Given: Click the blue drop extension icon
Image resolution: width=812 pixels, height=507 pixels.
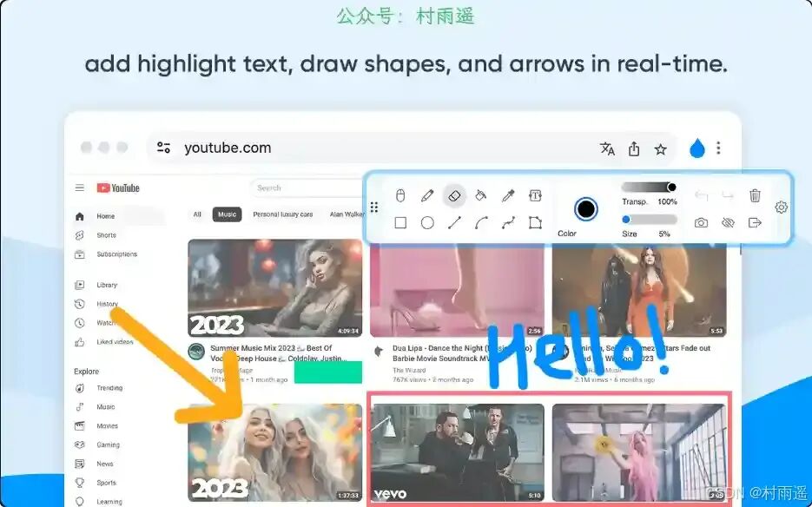Looking at the screenshot, I should point(697,148).
